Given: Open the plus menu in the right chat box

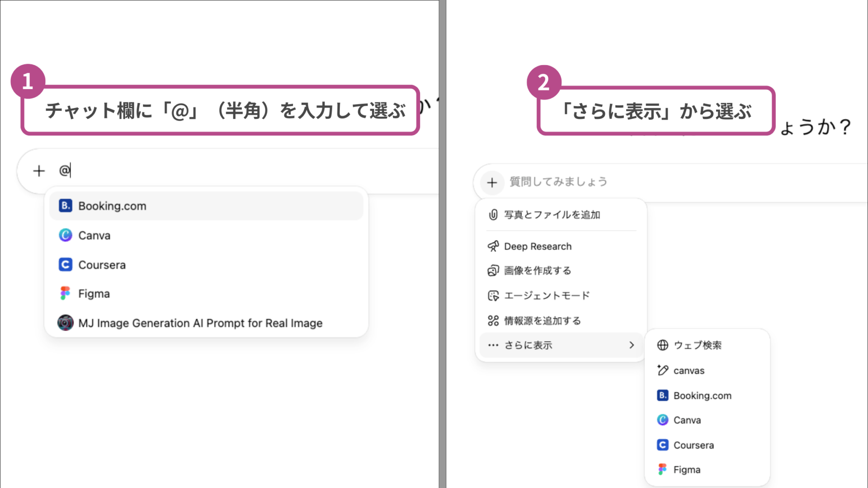Looking at the screenshot, I should pyautogui.click(x=492, y=182).
